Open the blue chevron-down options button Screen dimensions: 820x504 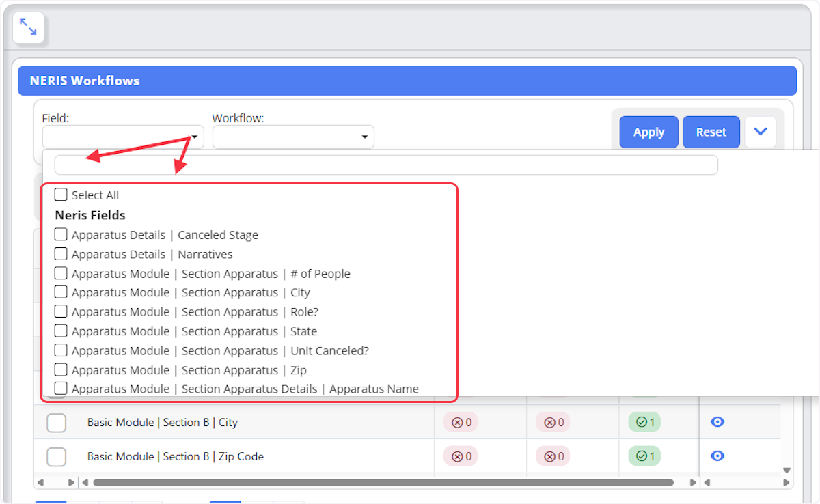pyautogui.click(x=761, y=132)
